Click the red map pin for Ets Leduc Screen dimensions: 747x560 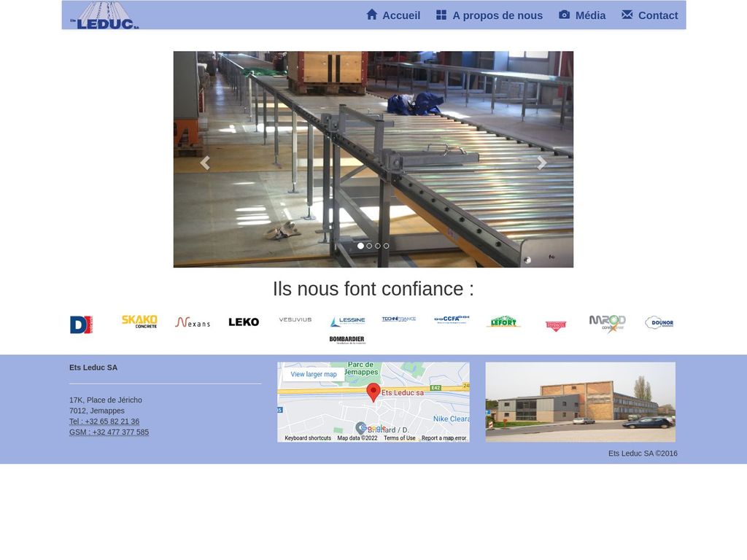coord(373,392)
